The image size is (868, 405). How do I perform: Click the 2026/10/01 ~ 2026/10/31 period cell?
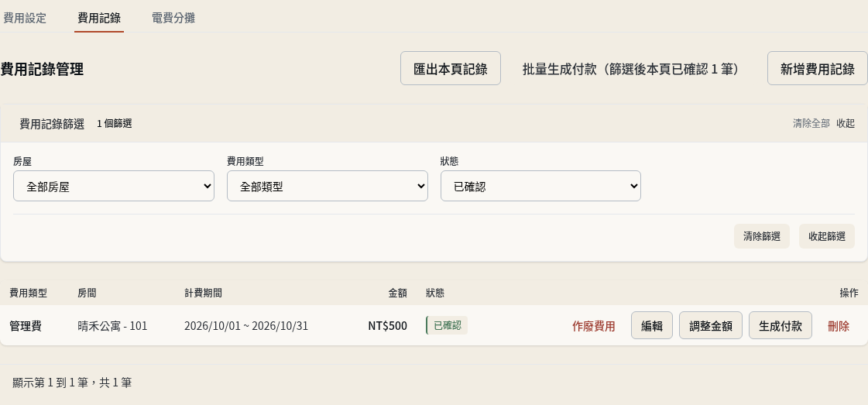click(246, 326)
